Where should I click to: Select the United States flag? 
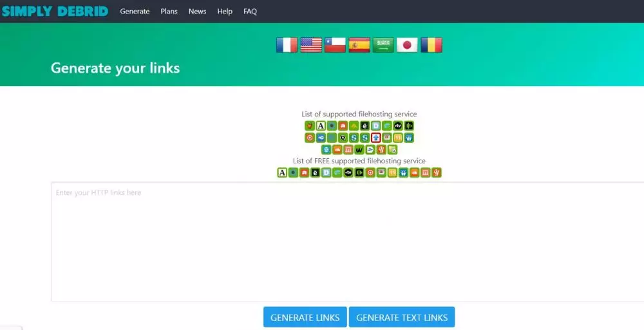(x=311, y=45)
